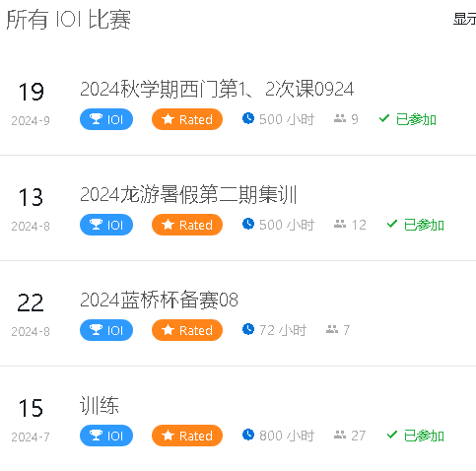
Task: Click the green 已参加 status of 训练 contest
Action: 416,436
